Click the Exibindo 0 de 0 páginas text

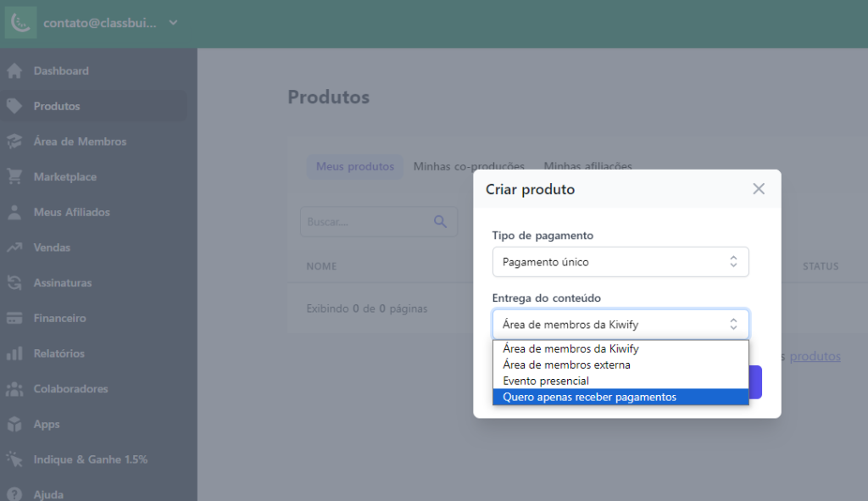tap(366, 309)
